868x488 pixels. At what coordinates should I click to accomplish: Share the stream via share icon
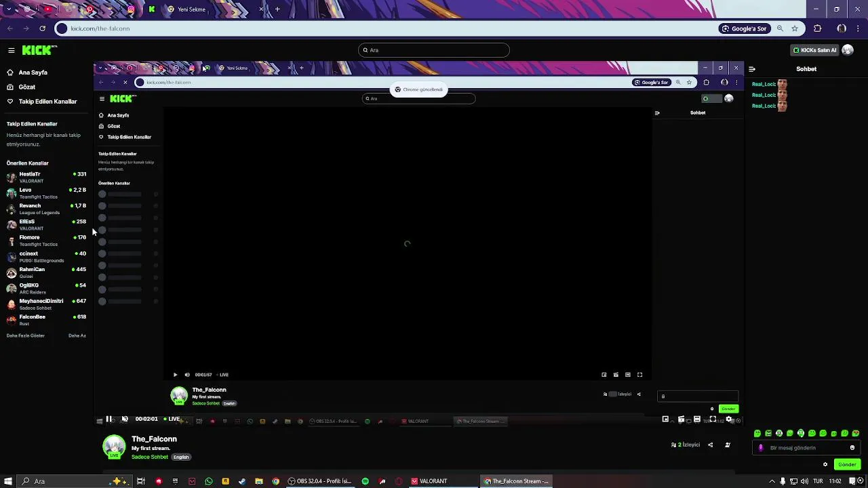(x=710, y=445)
